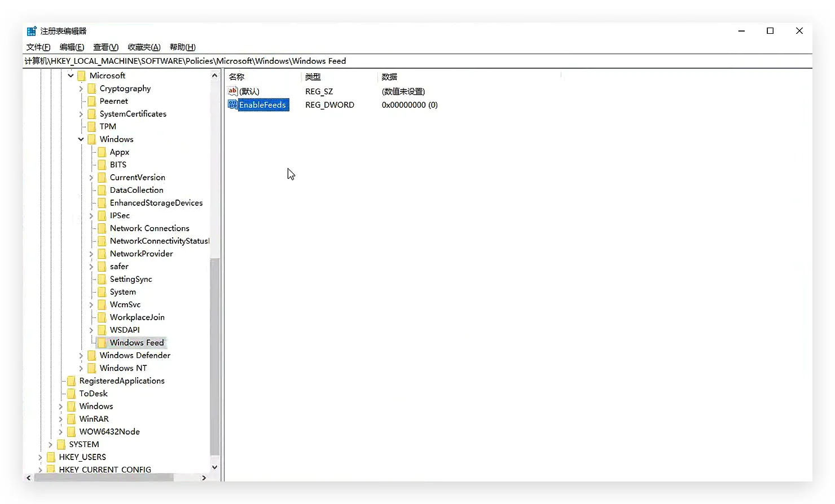
Task: Maximize the Registry Editor window
Action: pyautogui.click(x=770, y=31)
